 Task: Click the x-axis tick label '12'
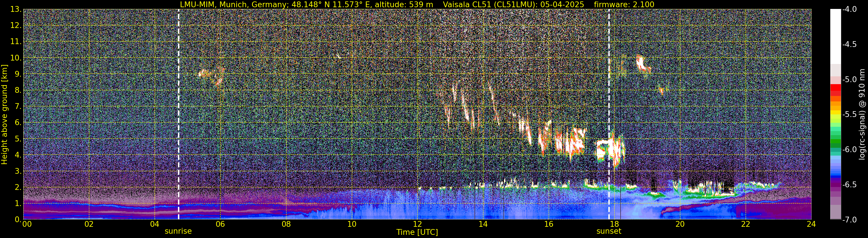coord(417,224)
